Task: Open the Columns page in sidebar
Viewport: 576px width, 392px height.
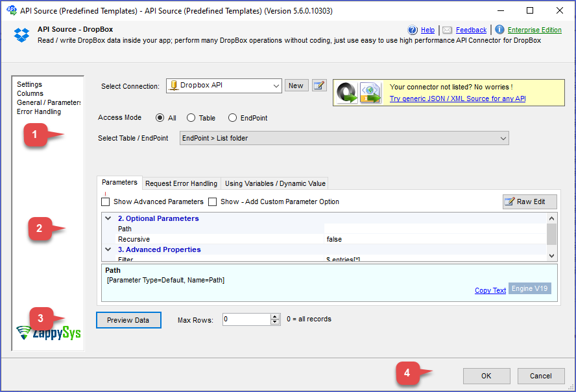Action: tap(30, 93)
